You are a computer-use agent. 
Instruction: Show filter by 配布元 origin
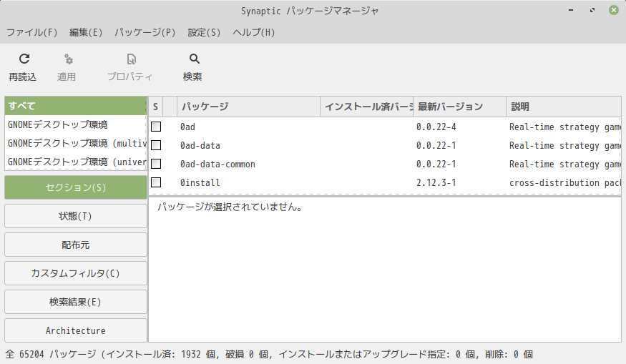click(x=75, y=245)
